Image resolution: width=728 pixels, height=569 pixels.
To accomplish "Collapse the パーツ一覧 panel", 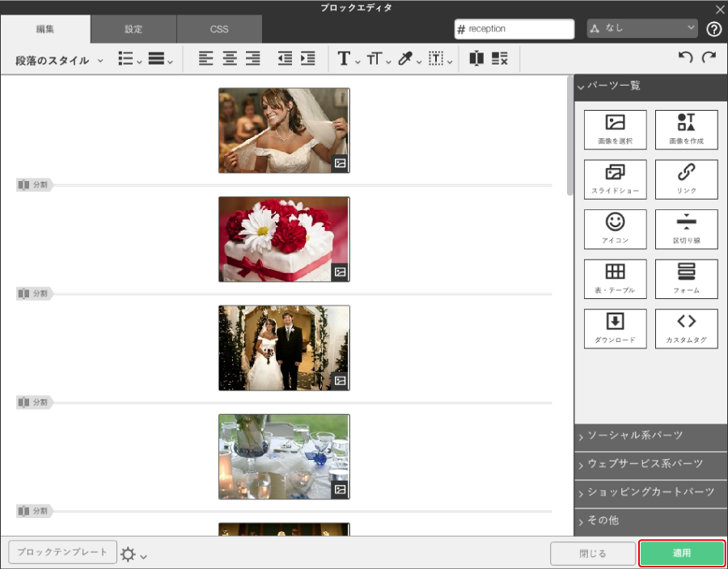I will [650, 86].
